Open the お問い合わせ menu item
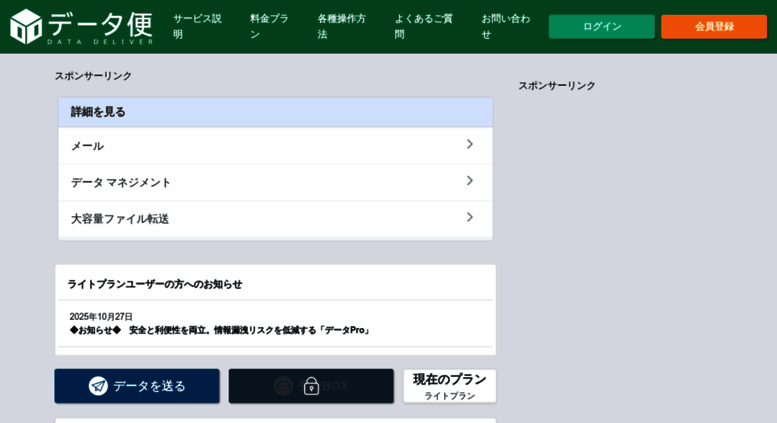This screenshot has height=423, width=777. 506,26
